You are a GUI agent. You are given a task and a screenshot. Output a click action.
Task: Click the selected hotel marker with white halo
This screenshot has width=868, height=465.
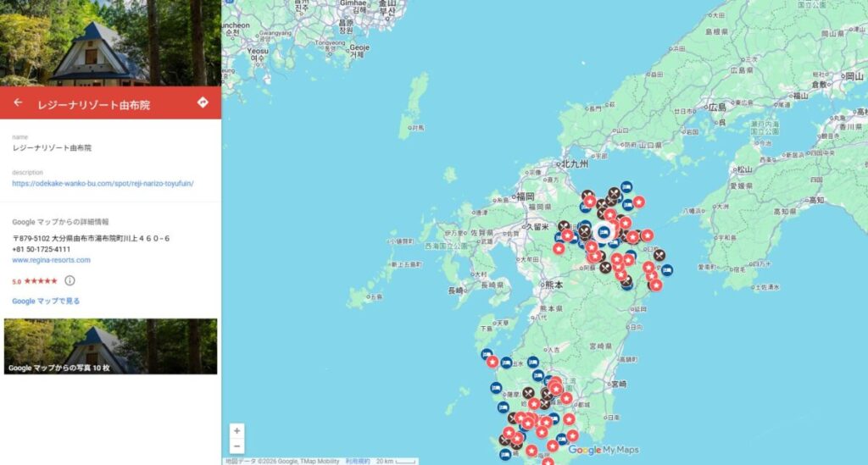[x=604, y=232]
